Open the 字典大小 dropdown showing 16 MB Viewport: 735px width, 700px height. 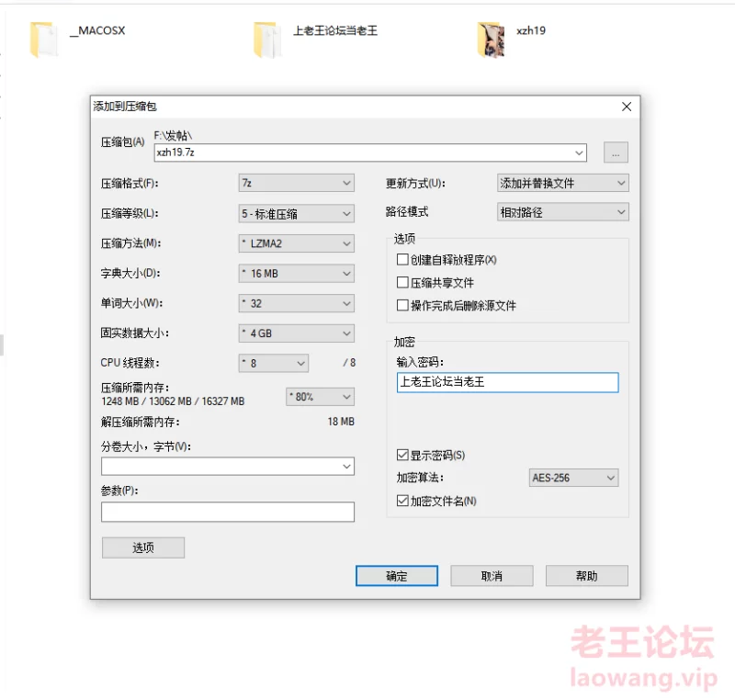pyautogui.click(x=296, y=274)
